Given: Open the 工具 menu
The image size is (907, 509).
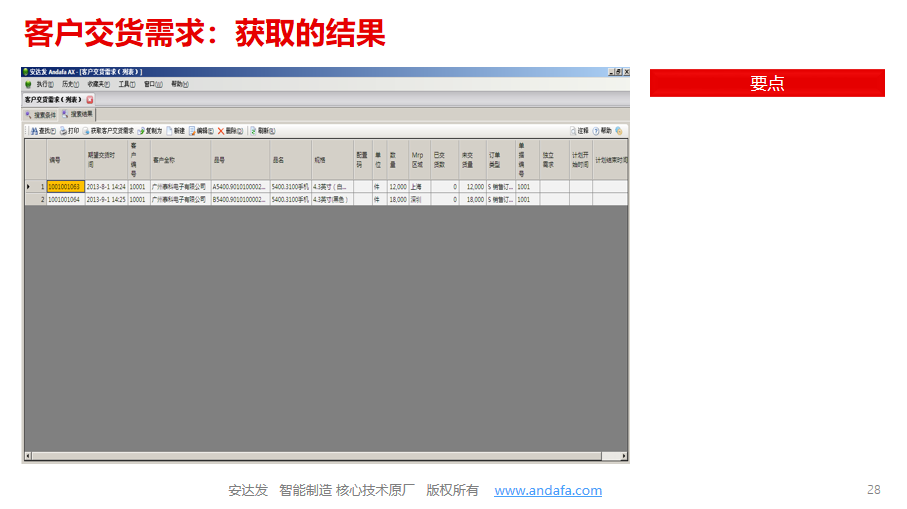Looking at the screenshot, I should click(x=125, y=85).
